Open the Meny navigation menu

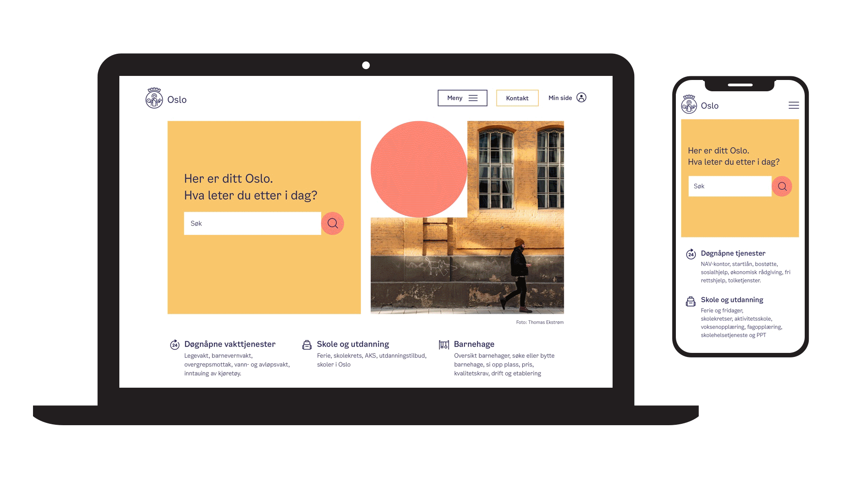point(462,98)
